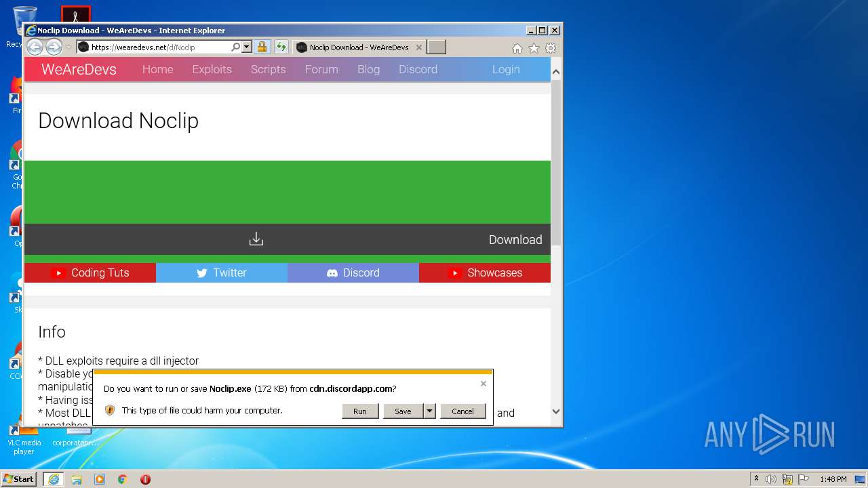Open the Coding Tuts YouTube button
The image size is (868, 488).
pyautogui.click(x=90, y=272)
